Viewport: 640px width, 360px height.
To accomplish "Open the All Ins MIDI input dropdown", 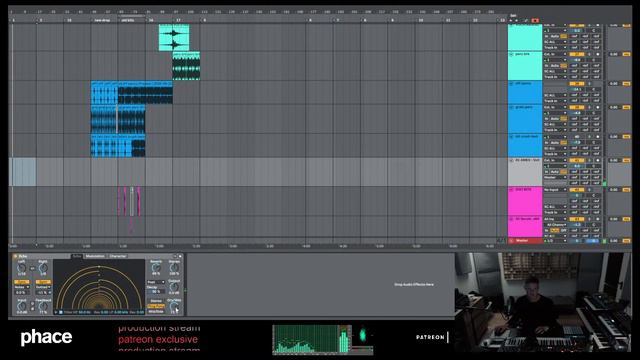I will point(555,219).
